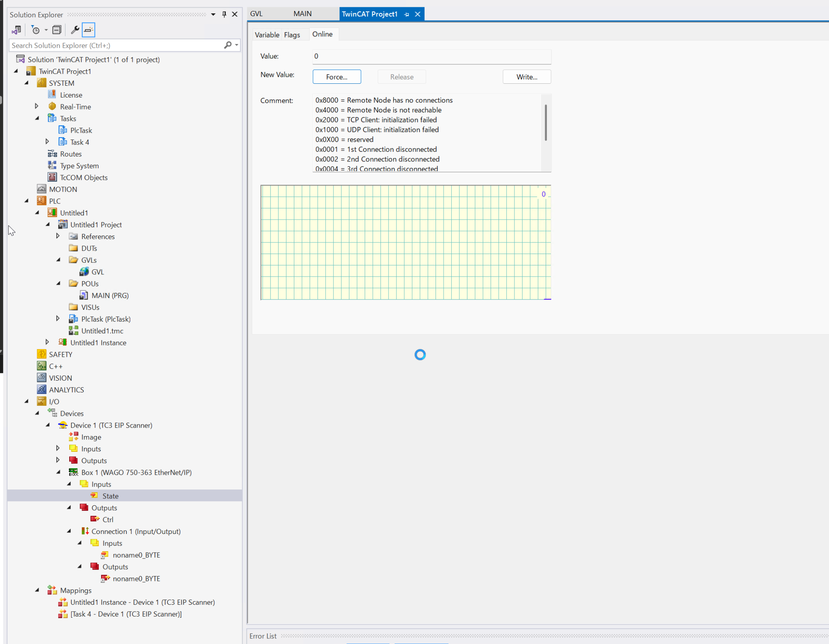Image resolution: width=829 pixels, height=644 pixels.
Task: Click the Collapse All toolbar icon
Action: coord(57,30)
